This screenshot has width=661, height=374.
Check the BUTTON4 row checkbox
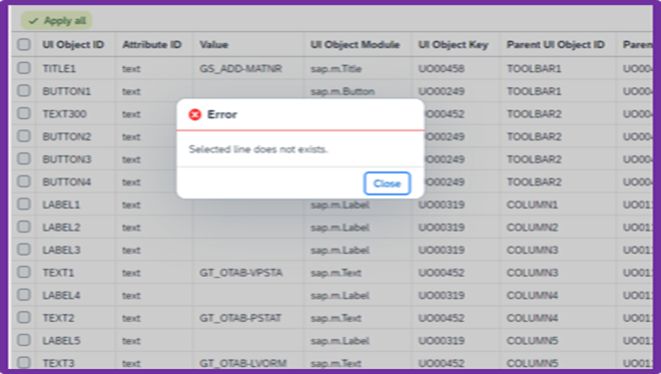[24, 181]
